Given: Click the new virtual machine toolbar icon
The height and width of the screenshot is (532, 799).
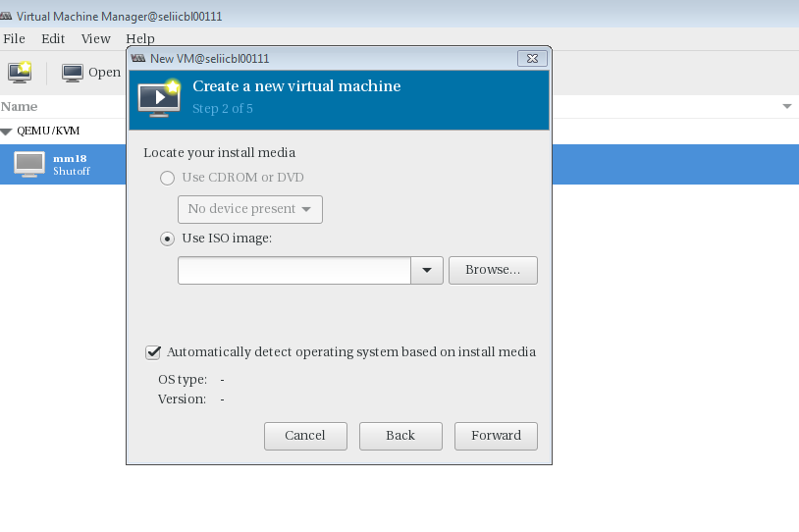Looking at the screenshot, I should coord(20,73).
